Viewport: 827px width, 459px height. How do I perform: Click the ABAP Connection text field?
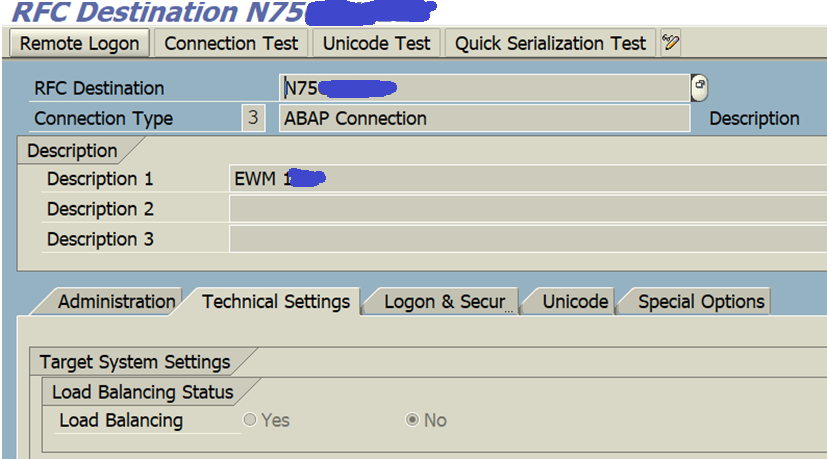[x=484, y=118]
